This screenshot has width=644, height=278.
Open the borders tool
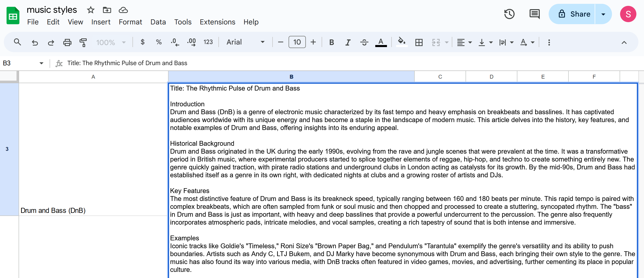tap(419, 42)
